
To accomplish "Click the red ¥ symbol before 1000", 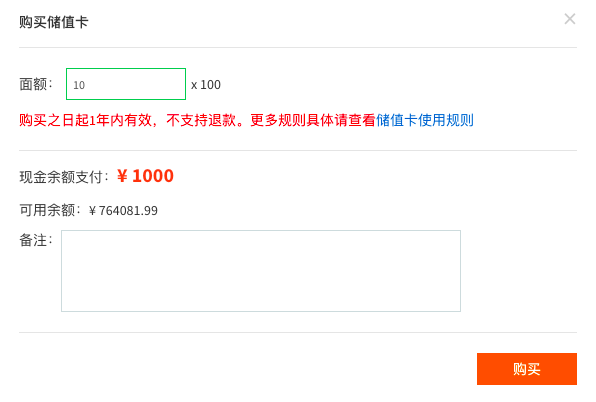I will 122,176.
